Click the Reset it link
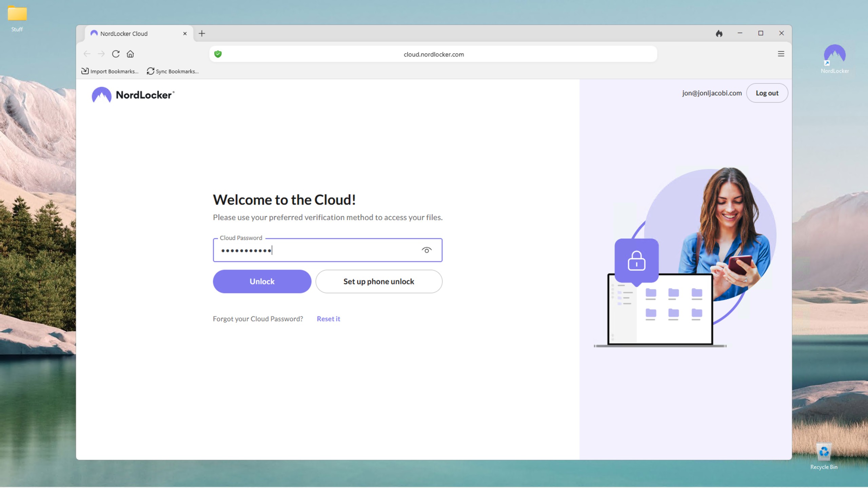The height and width of the screenshot is (488, 868). (x=328, y=319)
